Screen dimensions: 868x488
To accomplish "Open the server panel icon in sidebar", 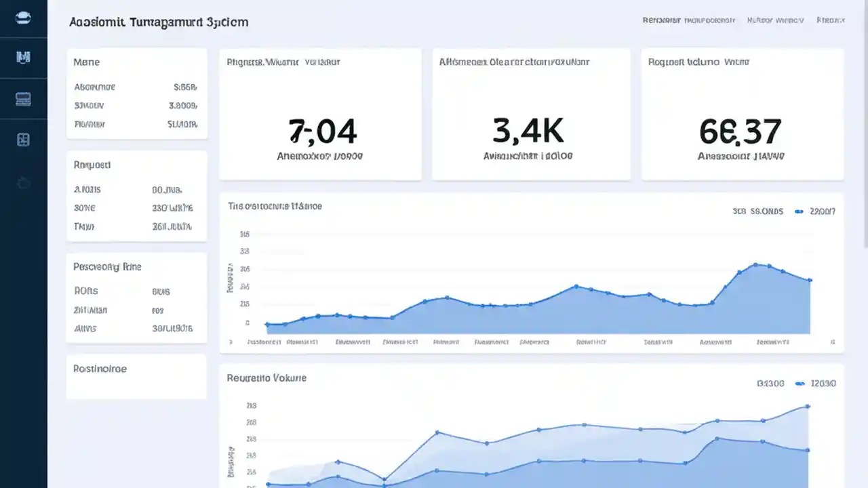I will pos(24,98).
